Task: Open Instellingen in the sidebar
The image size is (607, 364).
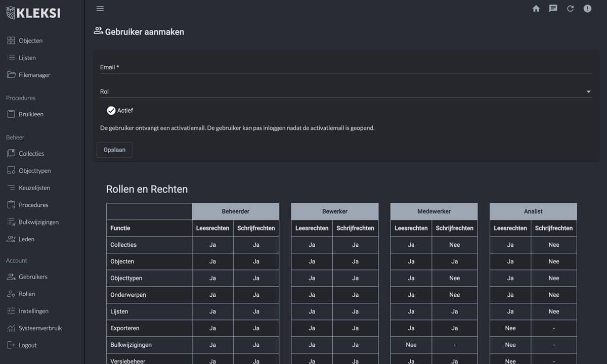Action: [33, 311]
